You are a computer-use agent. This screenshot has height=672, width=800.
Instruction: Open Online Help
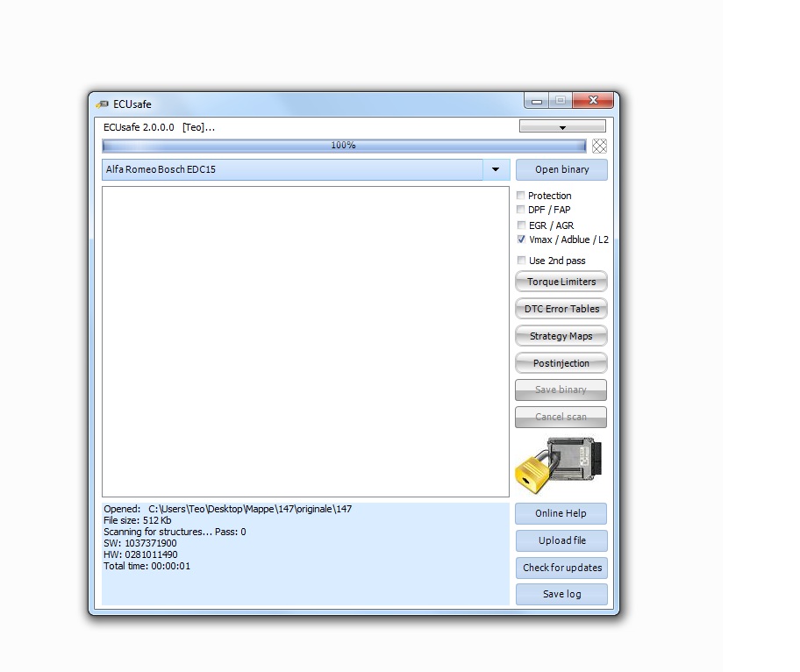point(561,513)
